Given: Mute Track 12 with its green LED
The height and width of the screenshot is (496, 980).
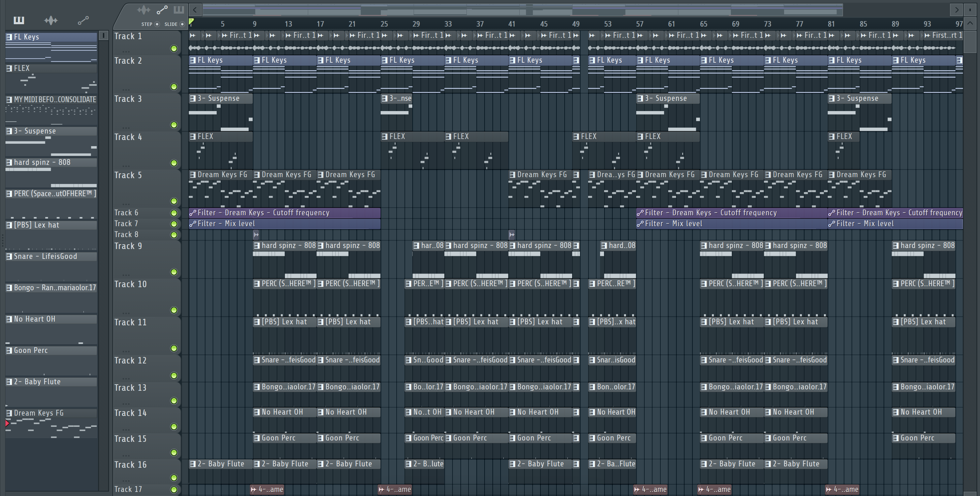Looking at the screenshot, I should (x=174, y=375).
